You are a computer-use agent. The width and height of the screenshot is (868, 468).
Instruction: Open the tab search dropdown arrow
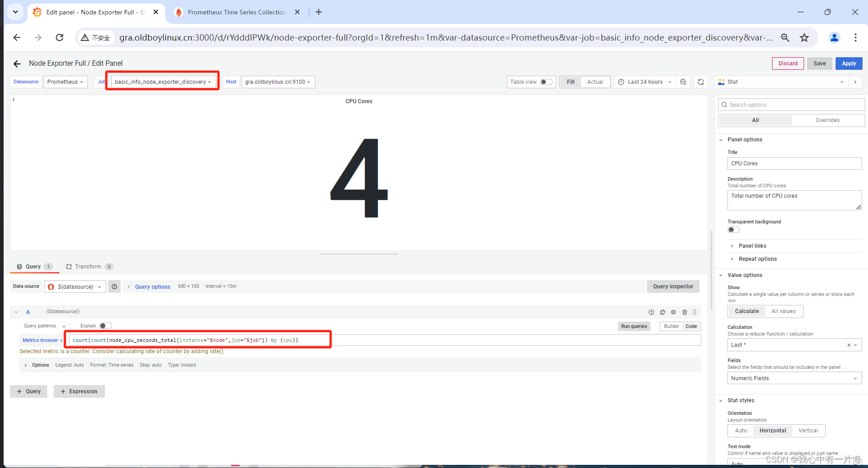(15, 12)
